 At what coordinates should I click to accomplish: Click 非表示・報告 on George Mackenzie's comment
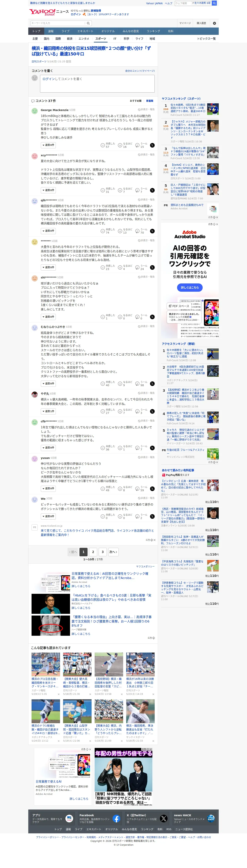point(146,109)
